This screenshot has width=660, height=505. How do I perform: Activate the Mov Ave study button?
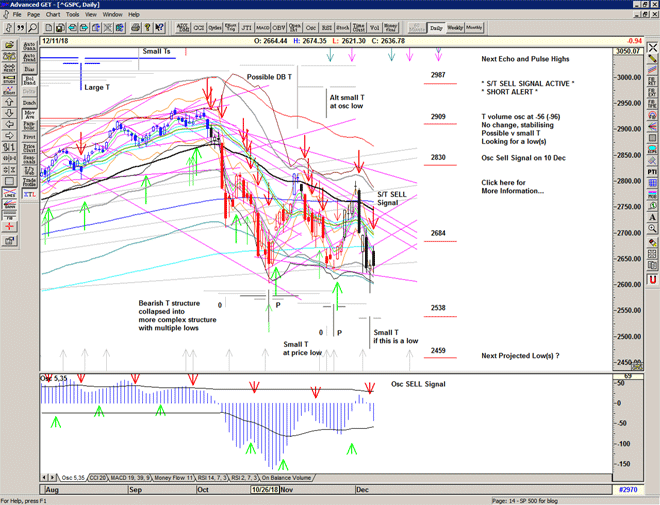(28, 116)
